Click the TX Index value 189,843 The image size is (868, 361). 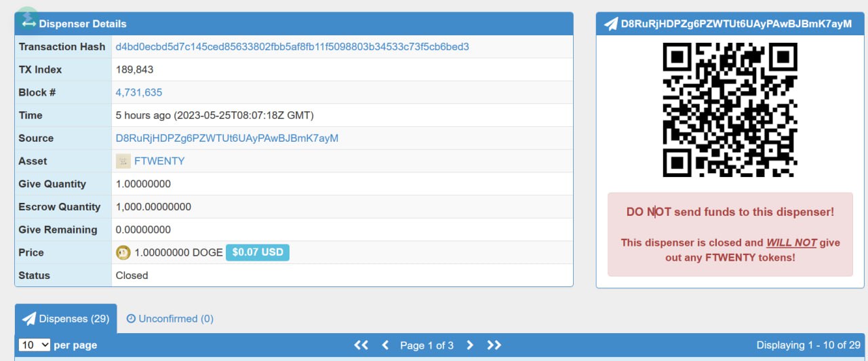135,69
